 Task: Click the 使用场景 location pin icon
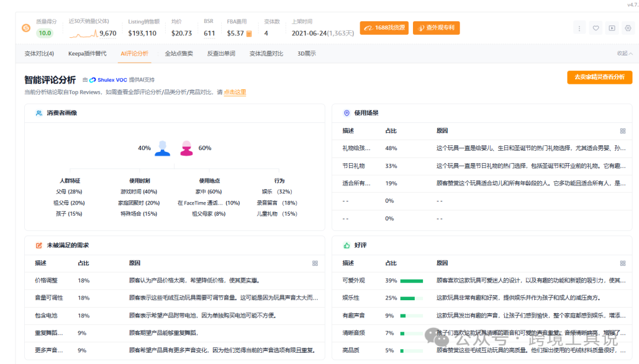347,113
